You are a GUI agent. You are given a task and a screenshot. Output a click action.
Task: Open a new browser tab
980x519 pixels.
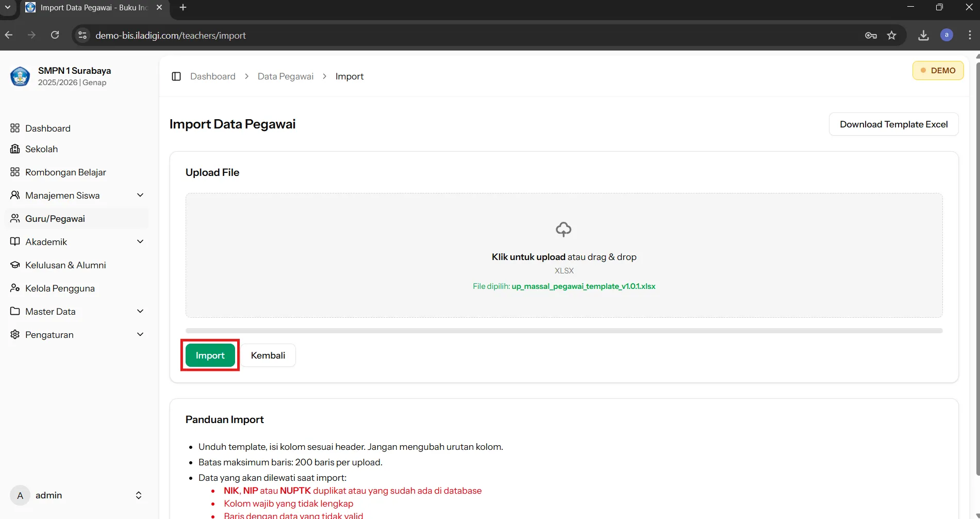pos(183,7)
